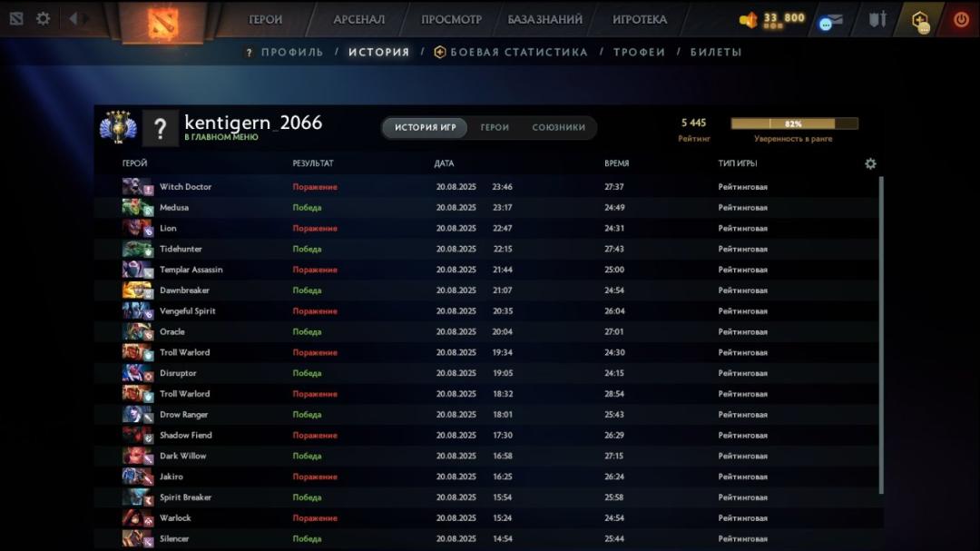The image size is (980, 551).
Task: Select the Oracle hero portrait
Action: click(x=138, y=330)
